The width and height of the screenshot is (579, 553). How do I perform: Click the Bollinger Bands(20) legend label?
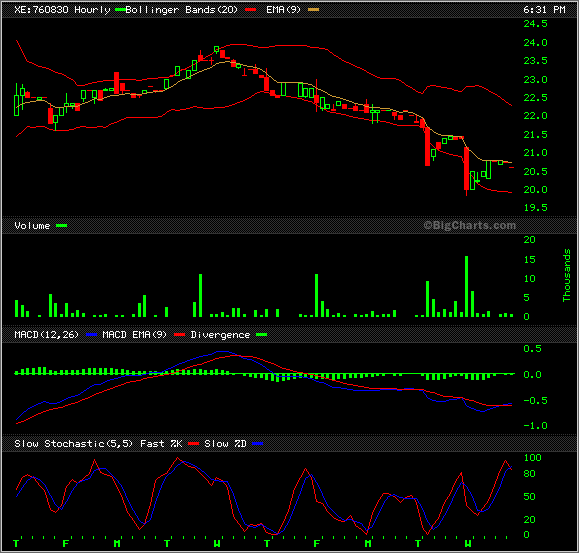point(181,10)
